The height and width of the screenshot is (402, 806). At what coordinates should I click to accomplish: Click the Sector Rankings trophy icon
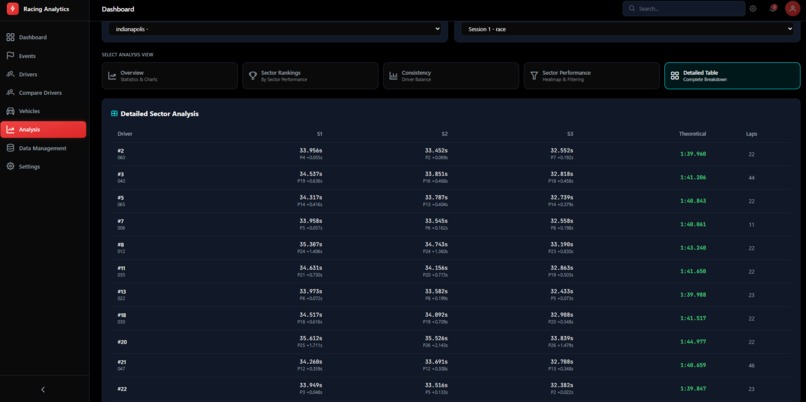click(253, 76)
